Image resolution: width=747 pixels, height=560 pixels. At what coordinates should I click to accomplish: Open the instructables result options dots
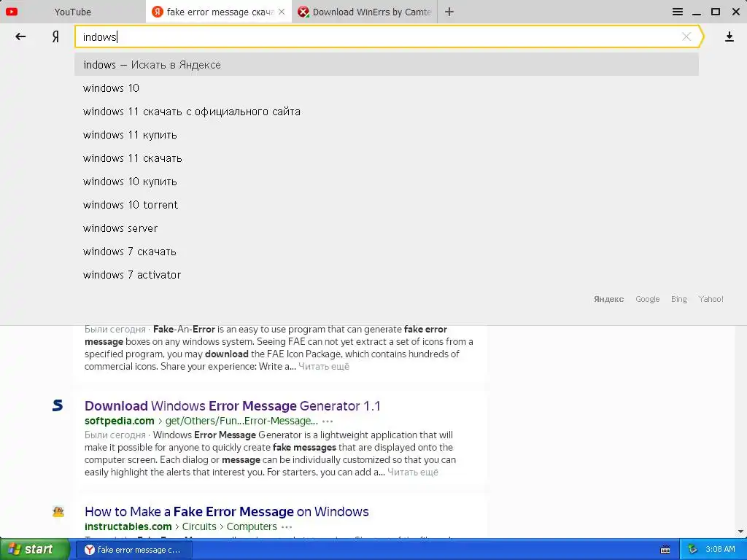click(x=287, y=526)
